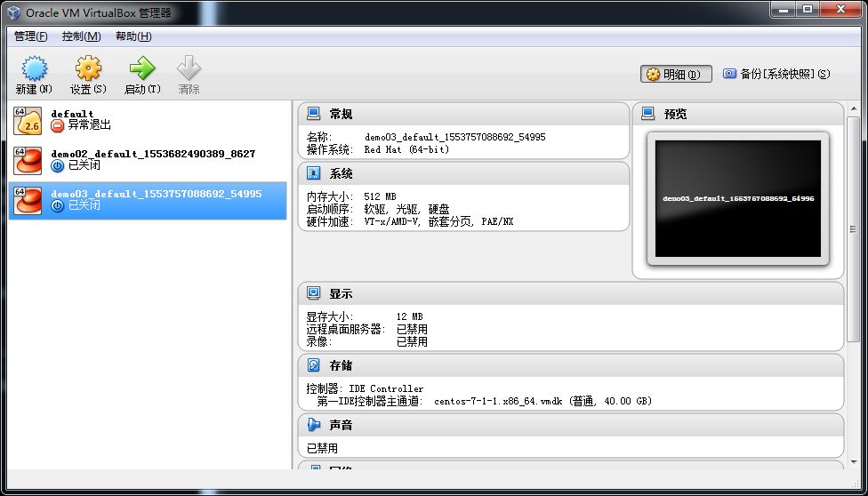Select the default VM in the list
Image resolution: width=868 pixels, height=496 pixels.
148,121
